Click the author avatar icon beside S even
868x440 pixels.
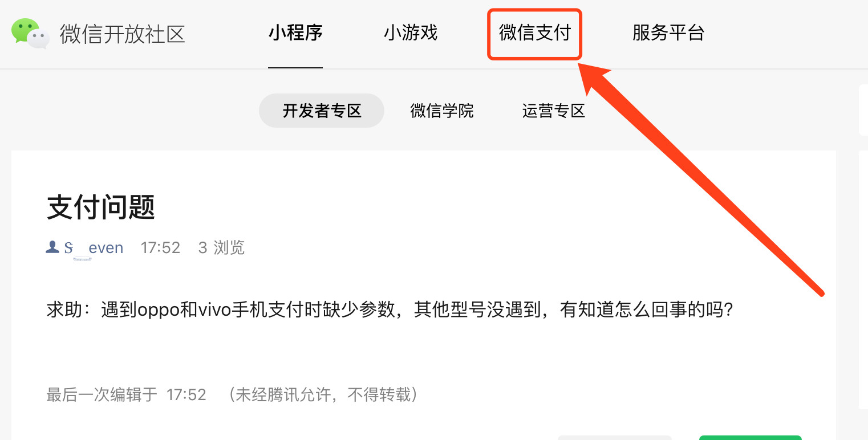tap(52, 247)
